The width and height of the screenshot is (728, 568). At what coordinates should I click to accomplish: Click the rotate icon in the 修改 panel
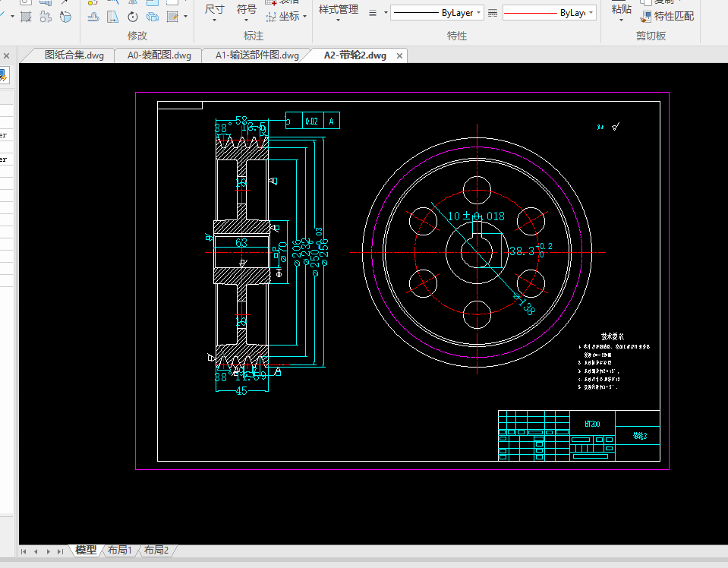[133, 16]
